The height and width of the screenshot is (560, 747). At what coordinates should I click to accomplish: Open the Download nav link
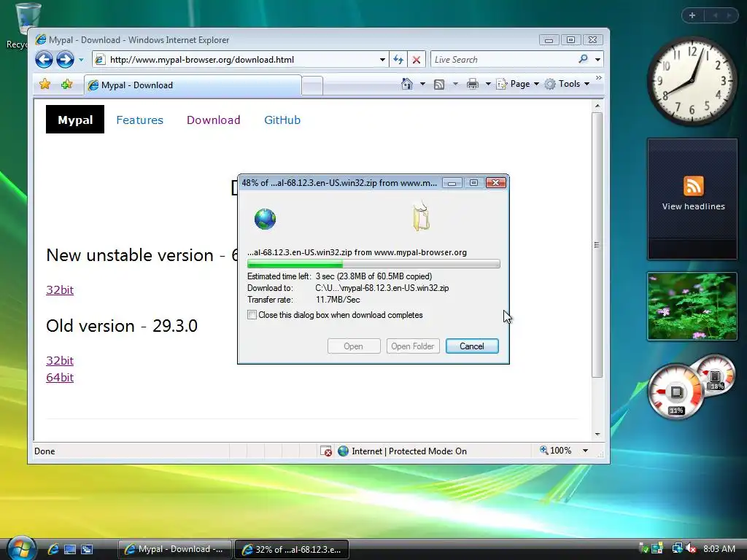pos(214,120)
